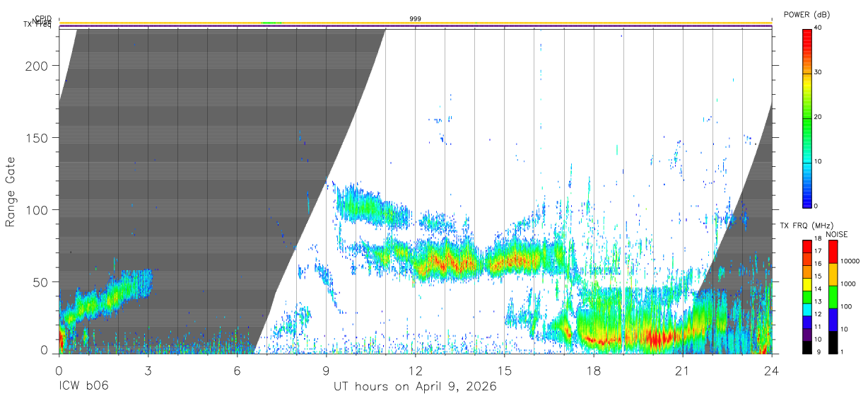Click the green section of the top noise strip

pos(271,23)
